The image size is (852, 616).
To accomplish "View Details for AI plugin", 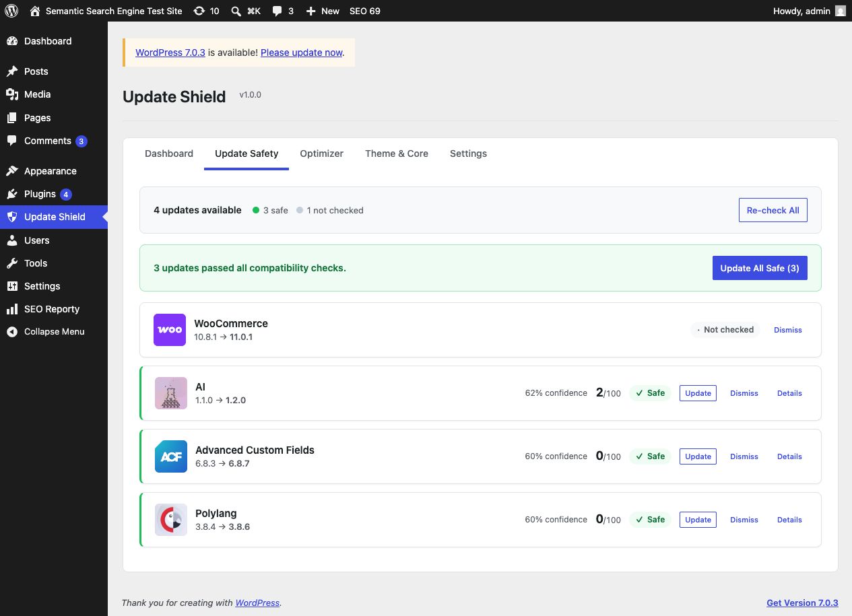I will click(x=789, y=393).
